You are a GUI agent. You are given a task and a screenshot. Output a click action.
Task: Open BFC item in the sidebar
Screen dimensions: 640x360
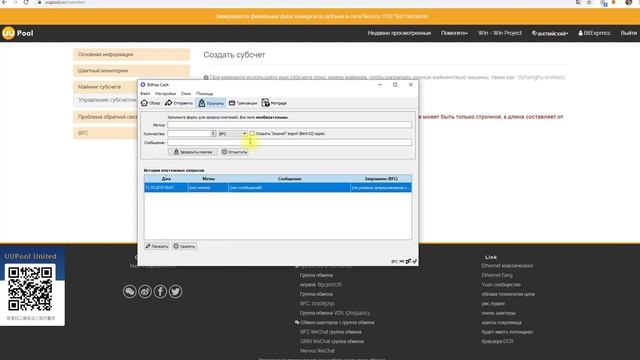click(x=105, y=133)
